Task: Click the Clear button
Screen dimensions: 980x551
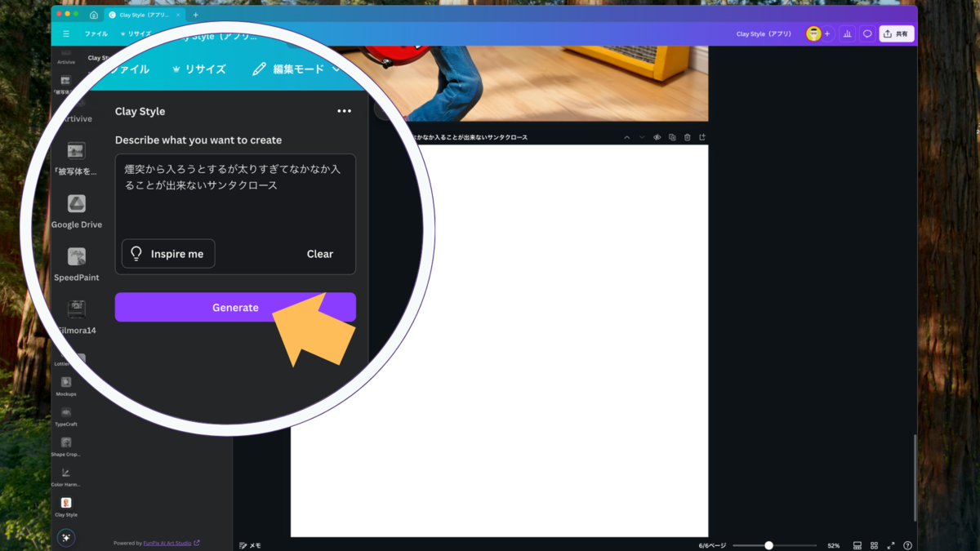Action: pyautogui.click(x=320, y=254)
